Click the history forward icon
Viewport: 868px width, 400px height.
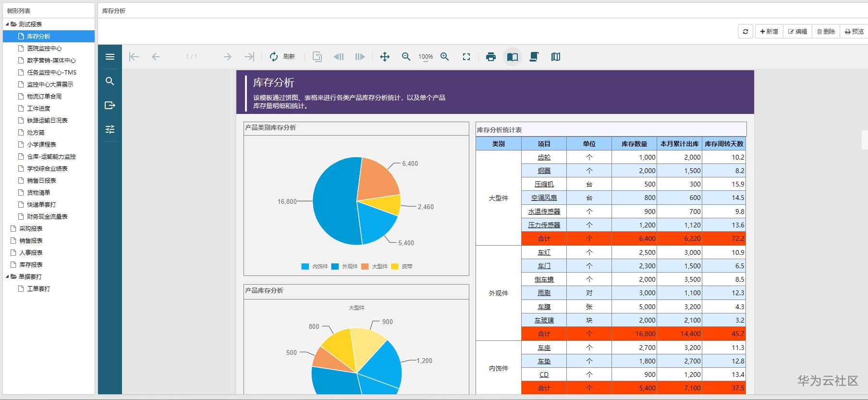360,57
